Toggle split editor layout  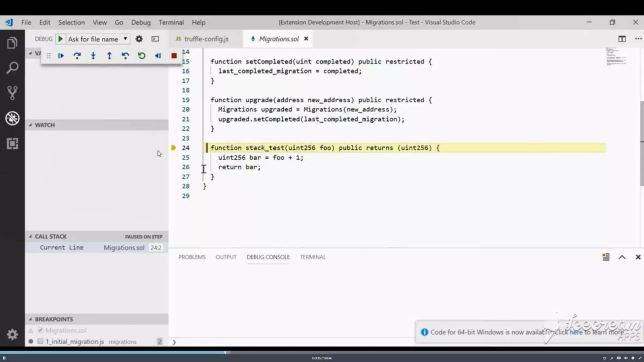click(622, 39)
